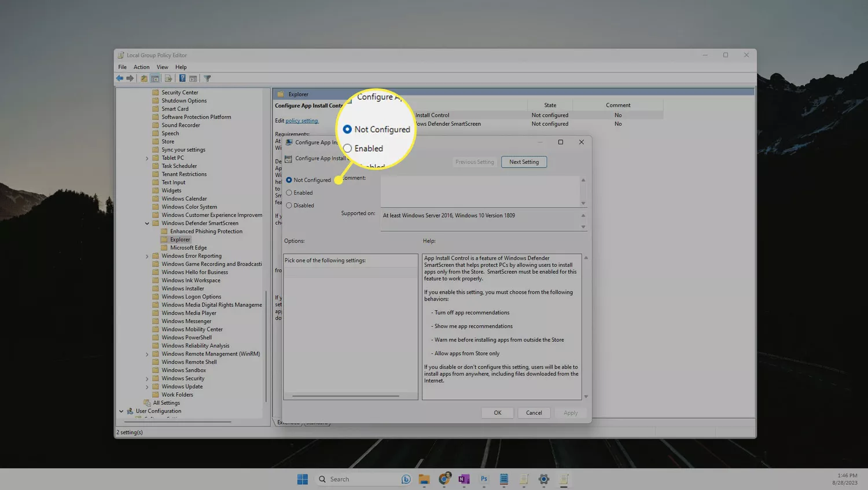868x490 pixels.
Task: Select the Security Center tree item
Action: [x=179, y=93]
